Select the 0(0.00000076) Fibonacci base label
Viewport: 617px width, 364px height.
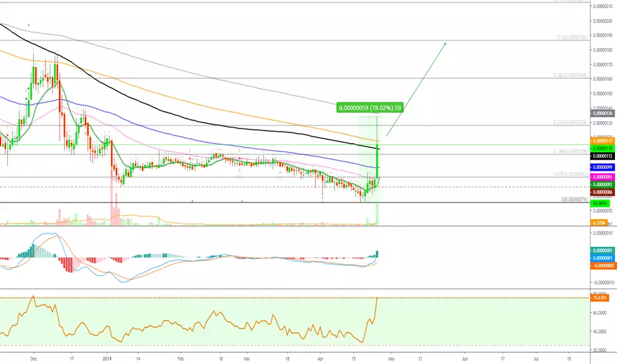pyautogui.click(x=575, y=199)
